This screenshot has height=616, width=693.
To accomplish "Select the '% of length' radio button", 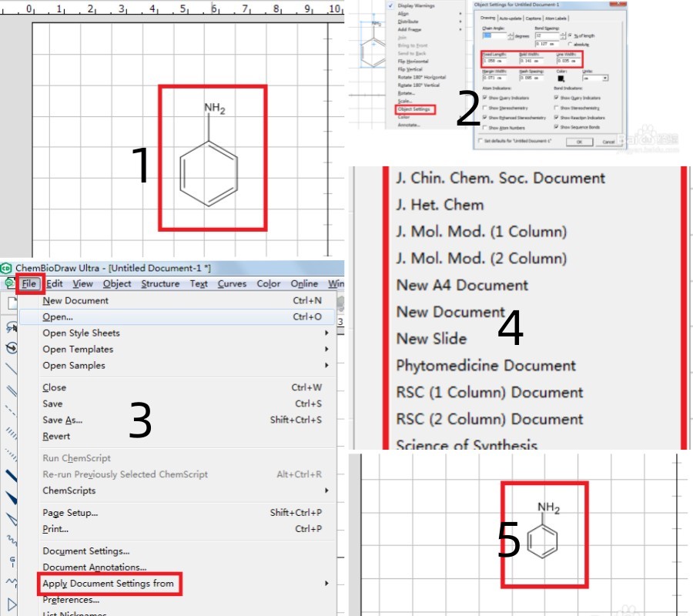I will (x=570, y=35).
